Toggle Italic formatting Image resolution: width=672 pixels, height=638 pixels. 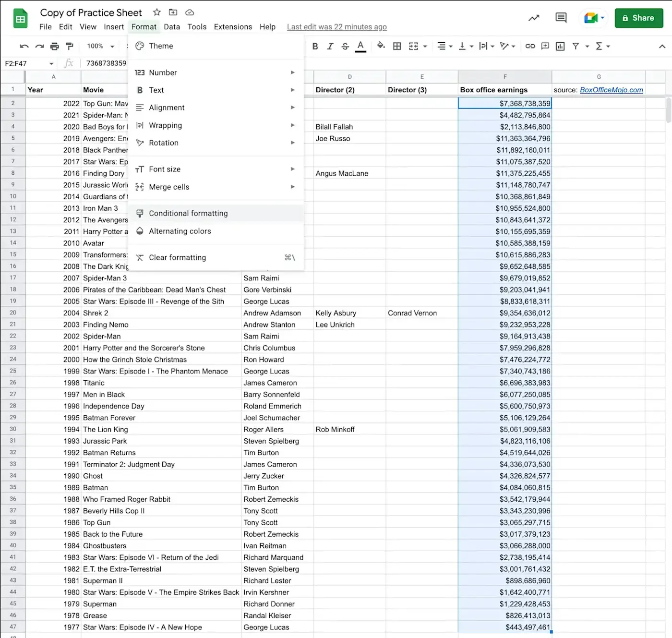click(x=330, y=46)
